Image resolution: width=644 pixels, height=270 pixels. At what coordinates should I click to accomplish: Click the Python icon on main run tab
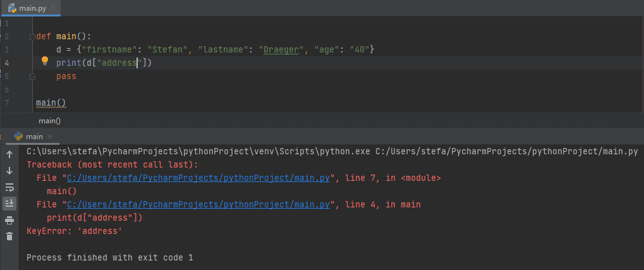point(18,136)
